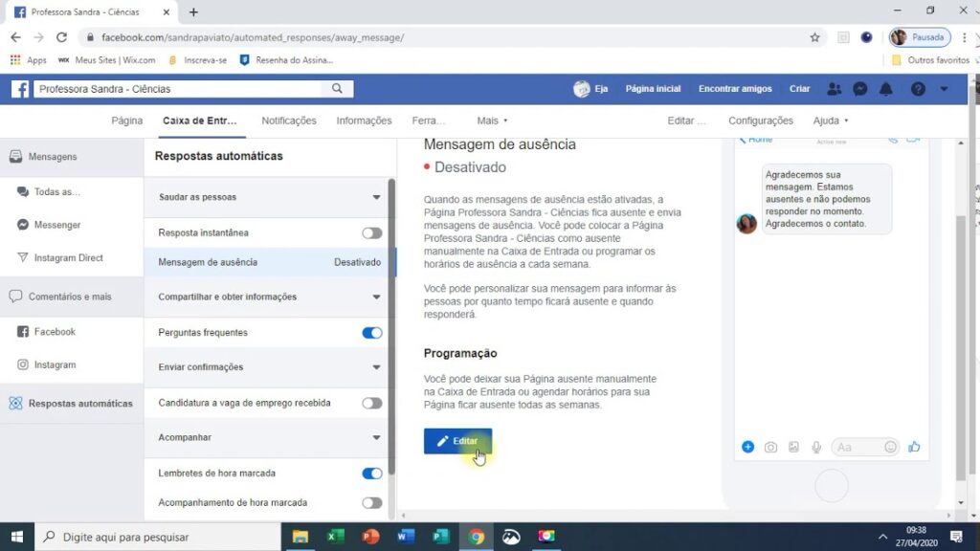Open the Configurações tab
Screen dimensions: 980x551
click(x=761, y=121)
